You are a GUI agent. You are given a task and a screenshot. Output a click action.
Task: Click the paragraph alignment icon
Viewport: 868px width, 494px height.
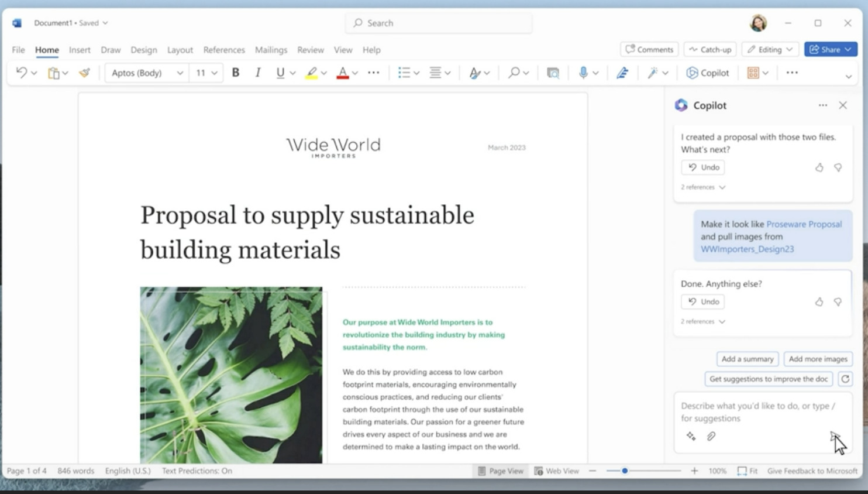(x=435, y=73)
